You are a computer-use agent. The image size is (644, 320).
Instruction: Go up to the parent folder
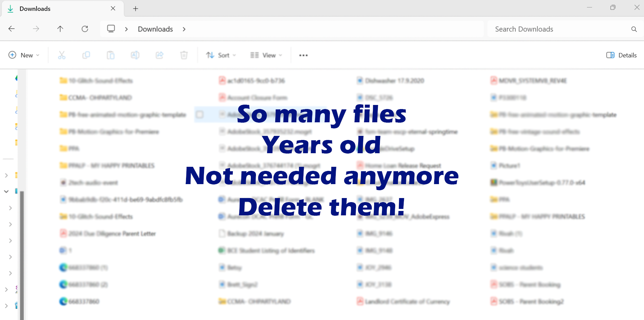(60, 29)
